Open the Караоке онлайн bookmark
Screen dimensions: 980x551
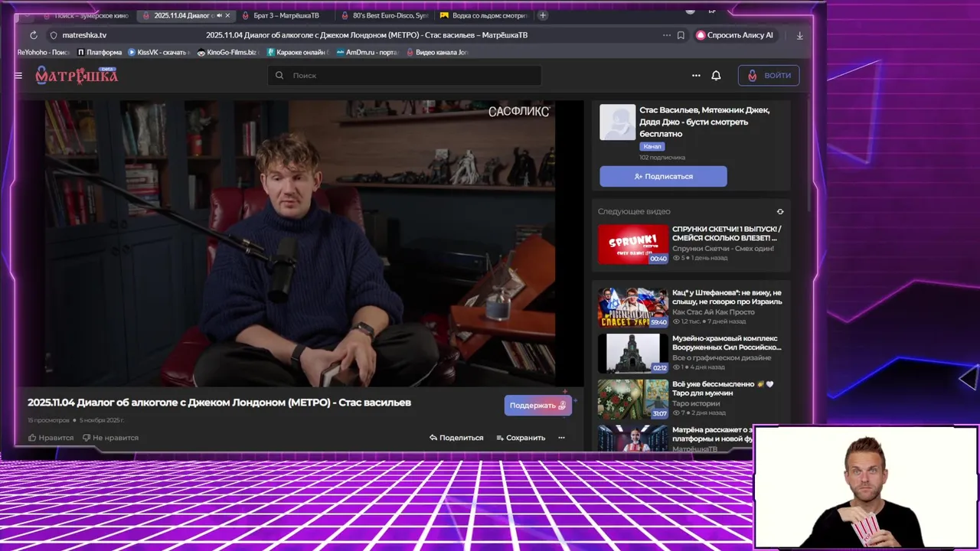tap(298, 52)
